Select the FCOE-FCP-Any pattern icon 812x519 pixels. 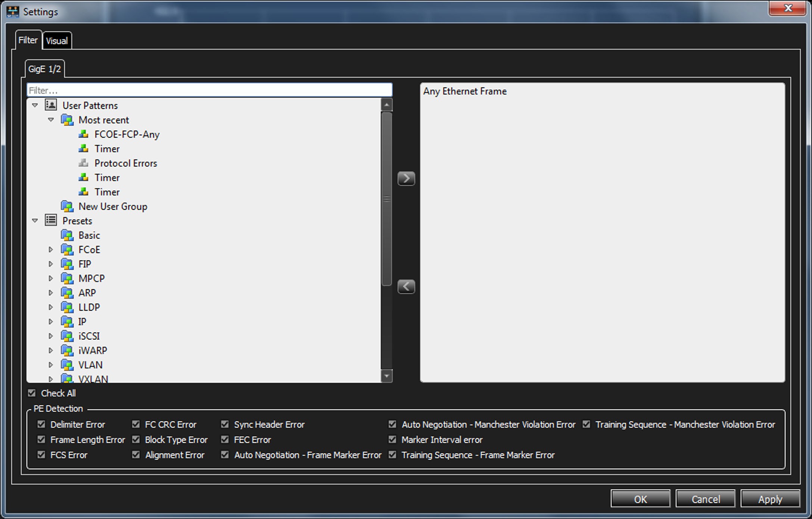pos(84,134)
